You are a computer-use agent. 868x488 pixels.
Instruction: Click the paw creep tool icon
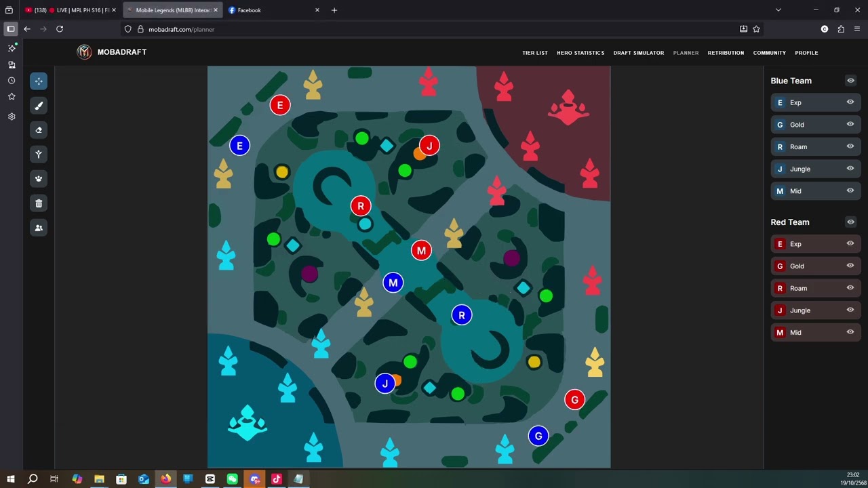39,179
